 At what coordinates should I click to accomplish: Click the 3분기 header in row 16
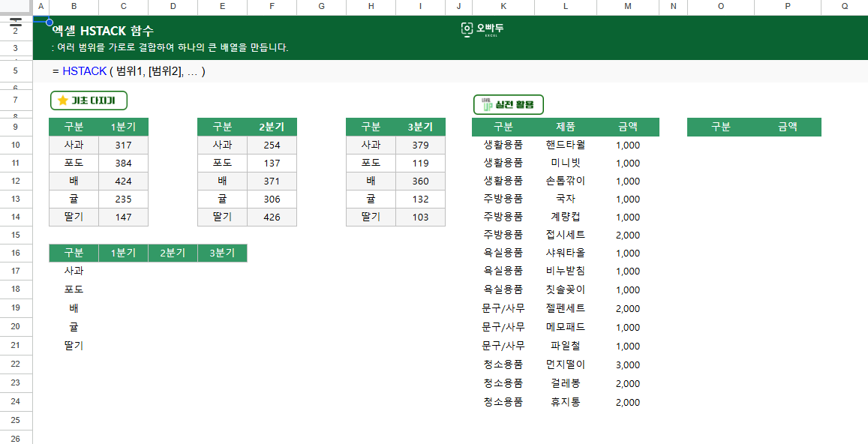(x=223, y=253)
